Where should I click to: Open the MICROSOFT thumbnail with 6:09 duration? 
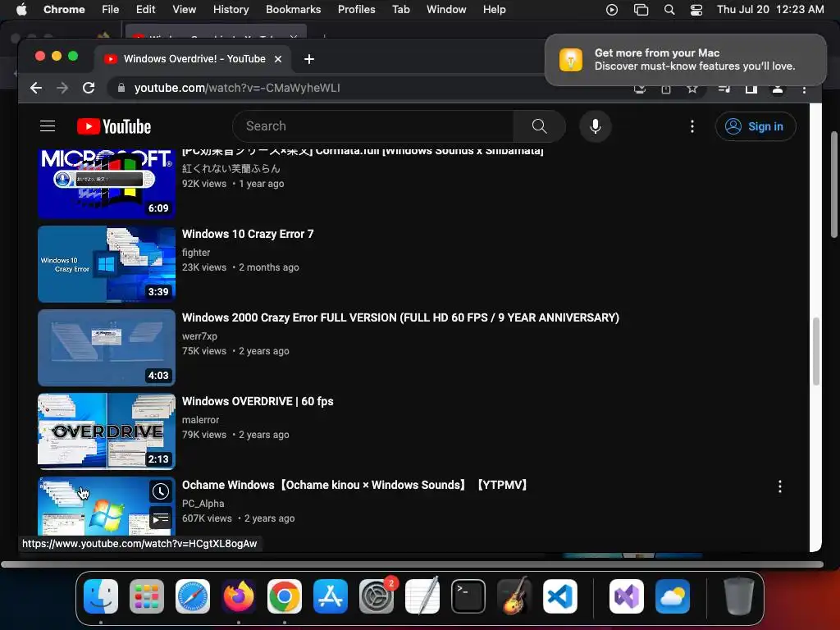pos(107,184)
